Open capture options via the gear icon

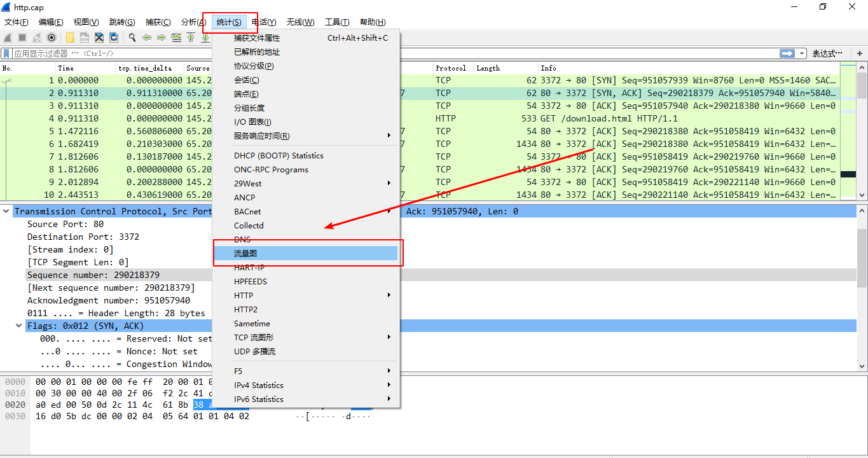(x=52, y=38)
